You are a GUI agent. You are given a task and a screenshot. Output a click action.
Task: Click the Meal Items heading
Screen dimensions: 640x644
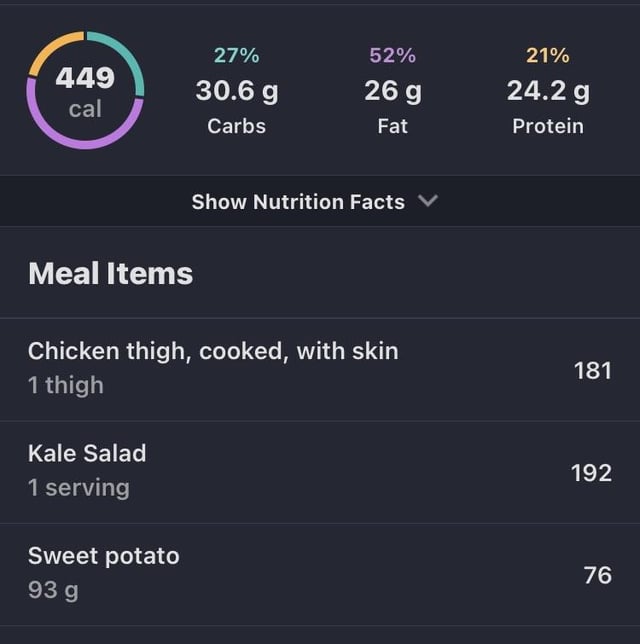coord(111,274)
